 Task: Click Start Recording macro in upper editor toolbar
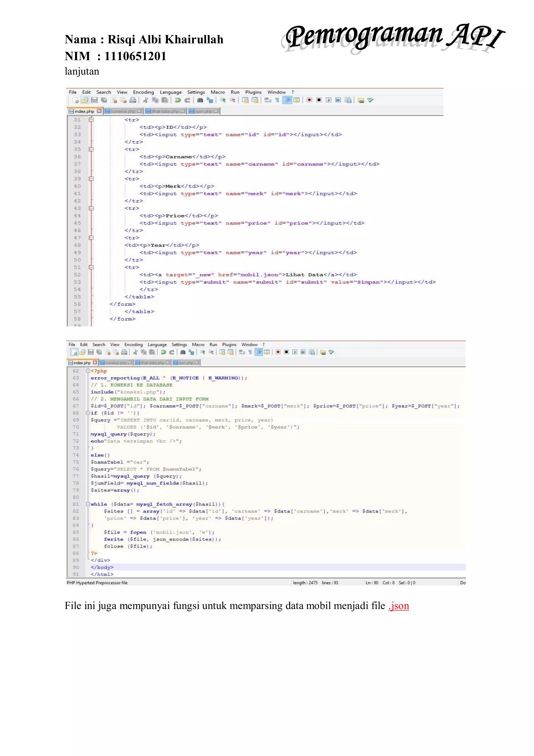pos(309,100)
